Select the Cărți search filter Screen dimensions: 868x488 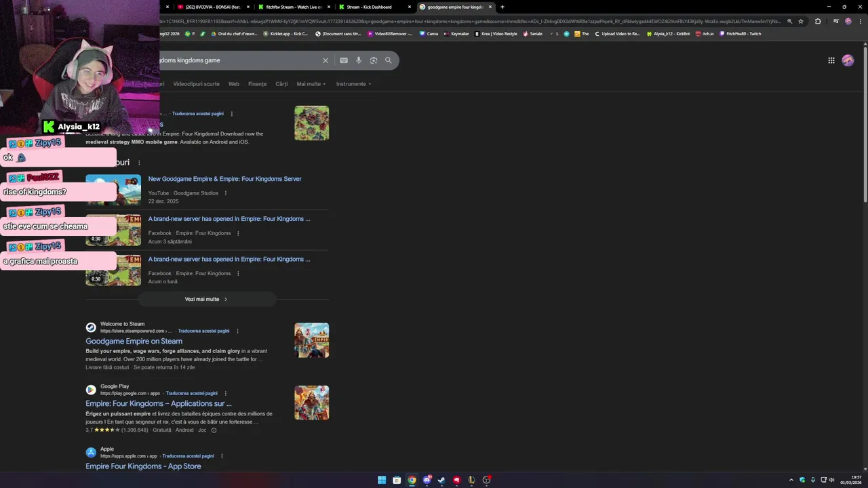281,84
